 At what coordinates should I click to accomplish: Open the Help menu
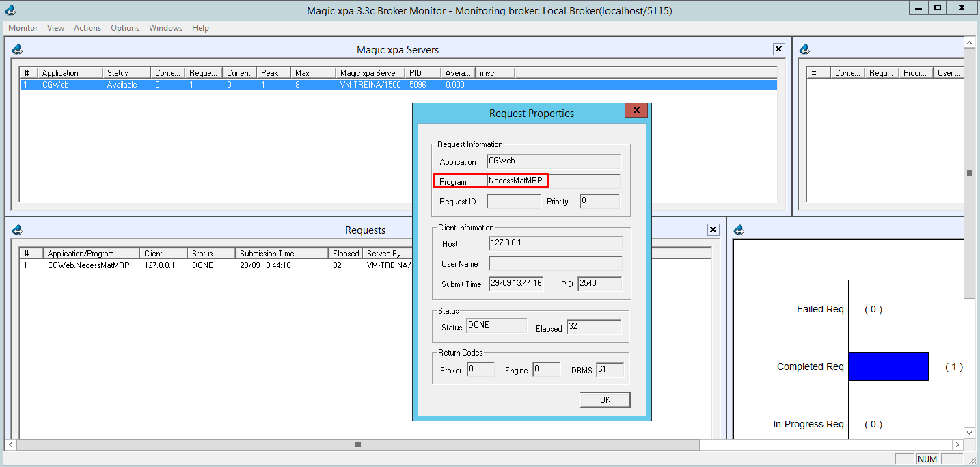200,28
